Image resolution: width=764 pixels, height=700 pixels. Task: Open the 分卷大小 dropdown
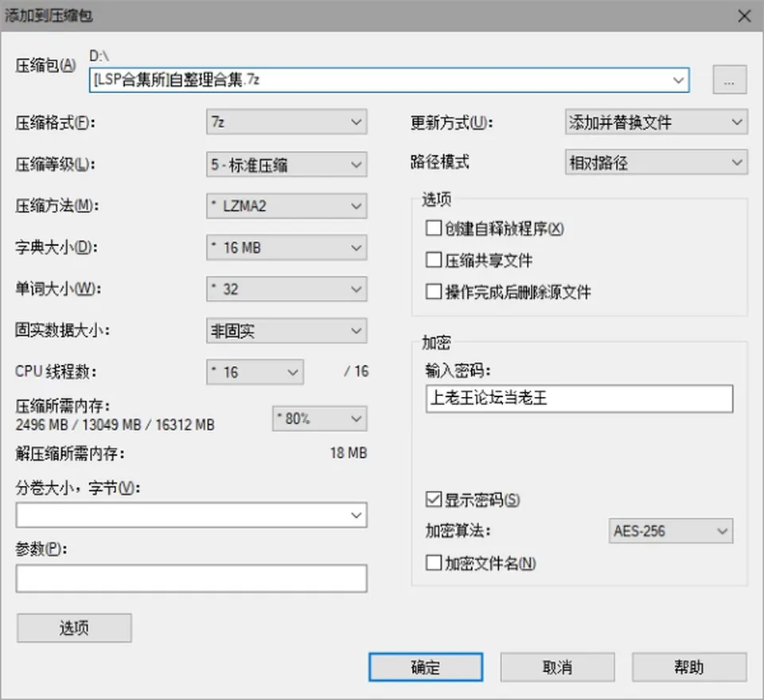pos(192,515)
